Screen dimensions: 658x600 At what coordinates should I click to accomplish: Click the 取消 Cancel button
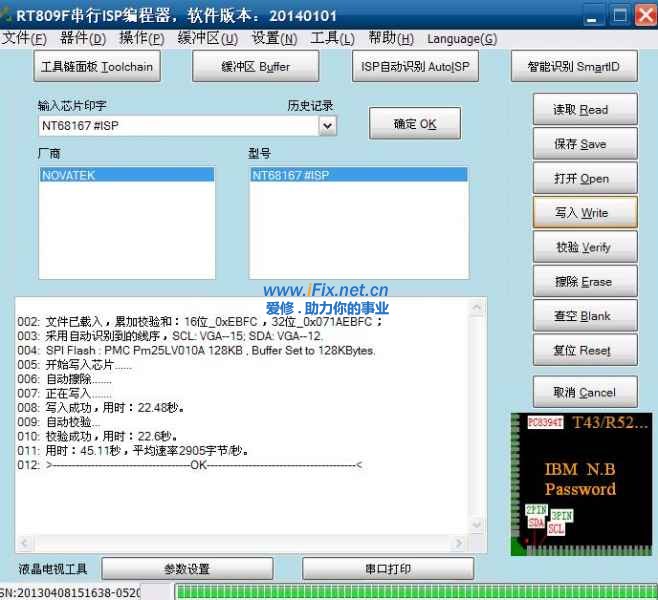(585, 392)
